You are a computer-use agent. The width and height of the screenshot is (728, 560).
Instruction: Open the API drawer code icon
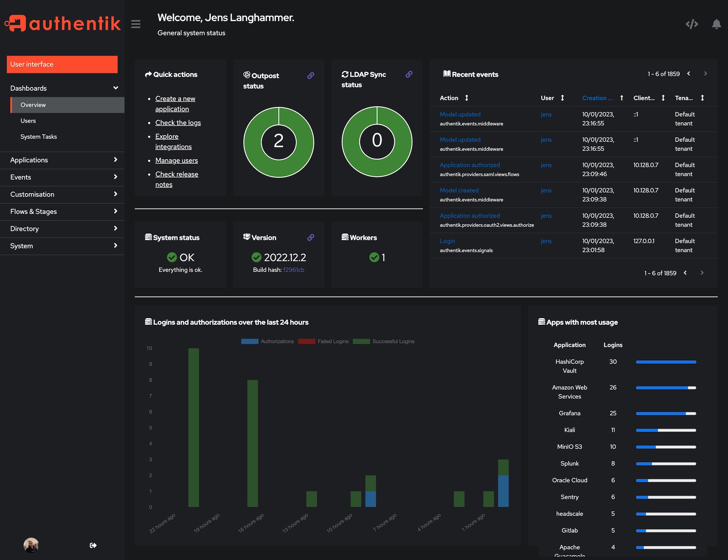click(x=692, y=24)
